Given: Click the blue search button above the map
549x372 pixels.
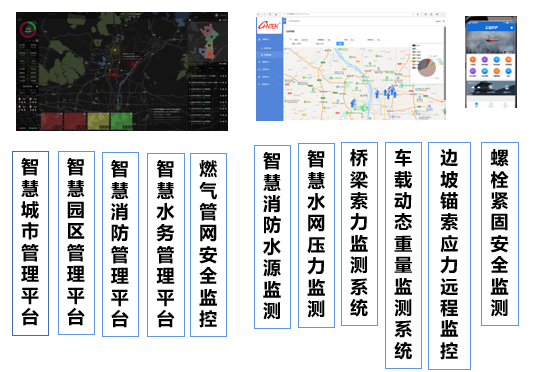Looking at the screenshot, I should pos(340,43).
